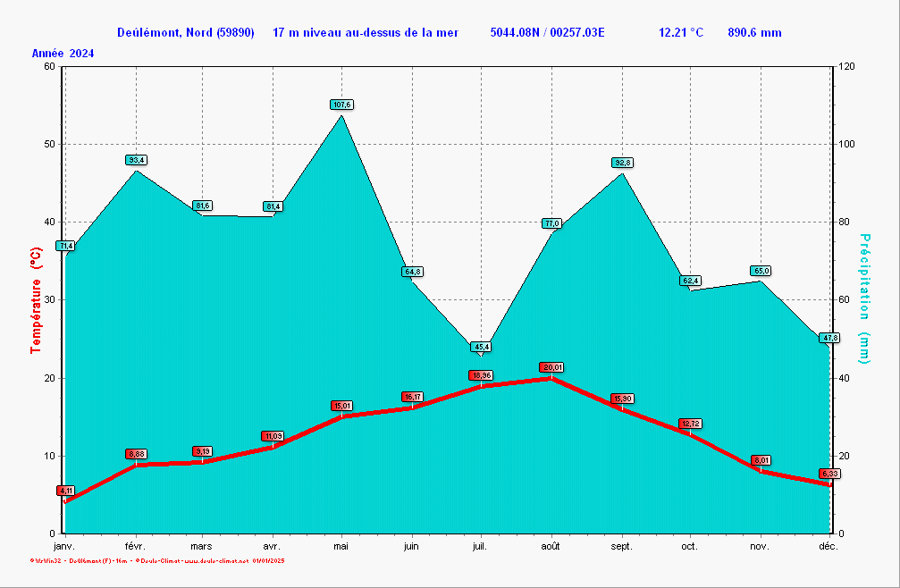Click the 'Année 2024' label

tap(63, 54)
